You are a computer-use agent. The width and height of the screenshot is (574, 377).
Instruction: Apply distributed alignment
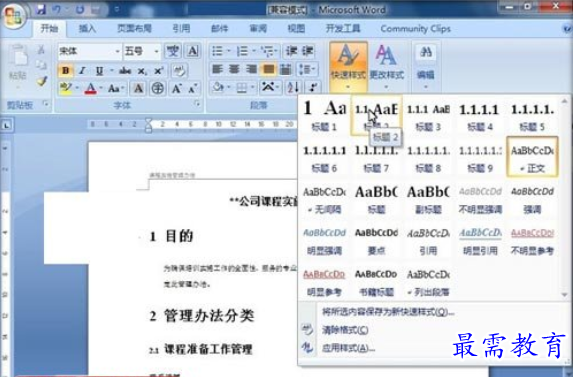pos(285,69)
